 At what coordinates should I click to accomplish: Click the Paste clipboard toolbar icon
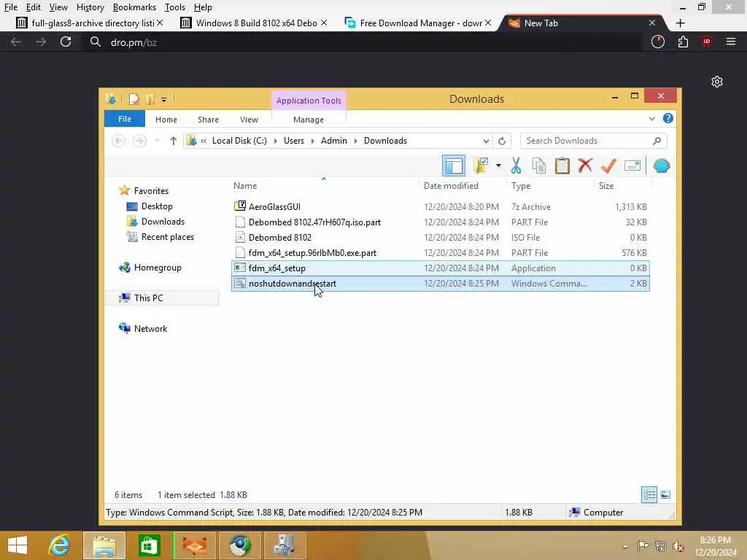562,166
